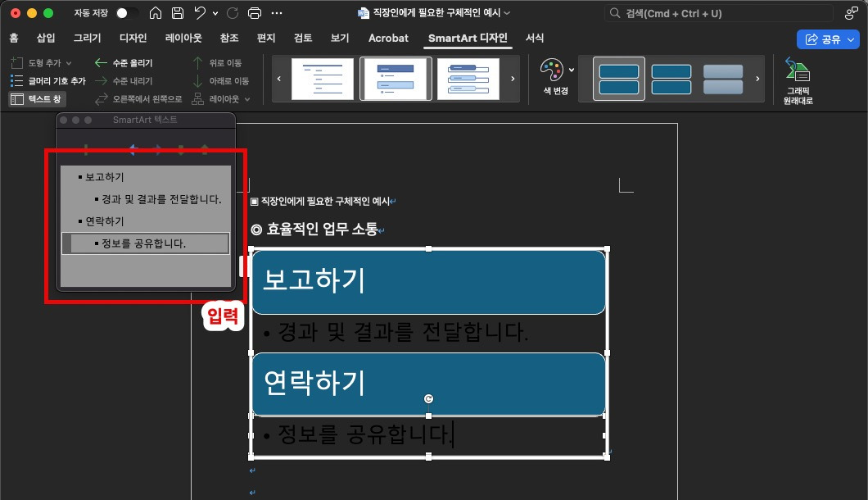This screenshot has width=868, height=500.
Task: Click the rotate handle on 연락하기 shape
Action: [428, 398]
